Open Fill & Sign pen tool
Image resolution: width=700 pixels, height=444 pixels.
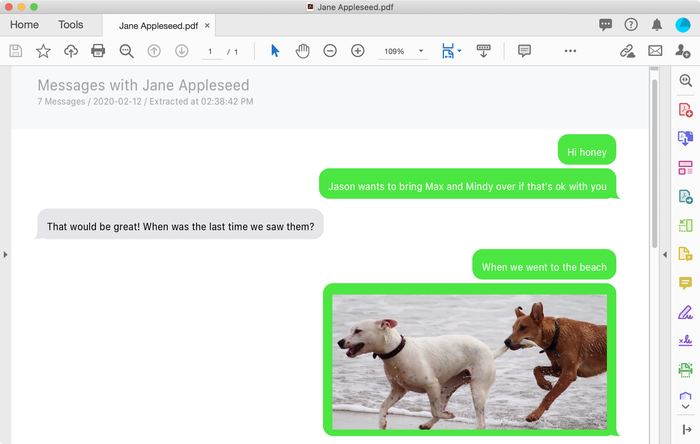click(x=685, y=312)
